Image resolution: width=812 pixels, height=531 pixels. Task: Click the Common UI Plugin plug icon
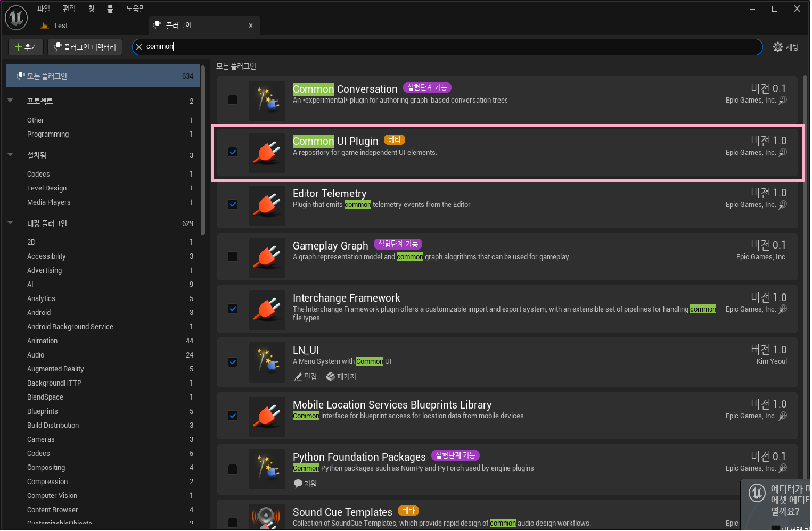point(267,153)
